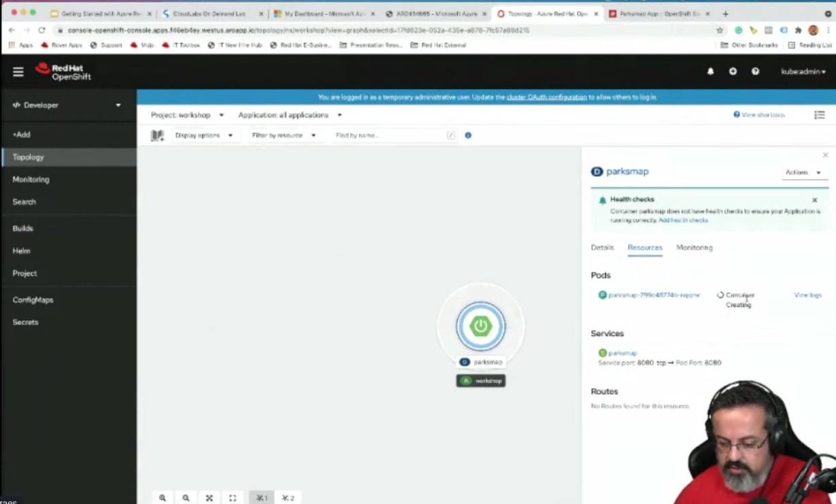Select the parksmap deployment node in graph
The width and height of the screenshot is (836, 504).
click(481, 326)
